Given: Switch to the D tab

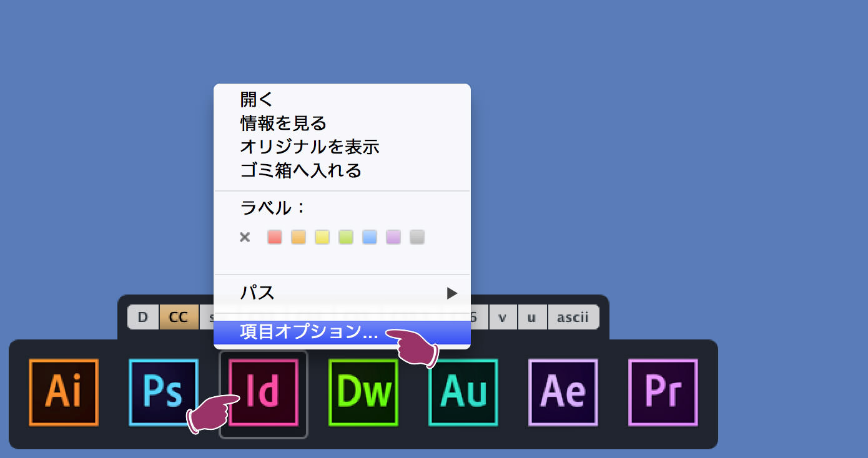Looking at the screenshot, I should point(144,317).
